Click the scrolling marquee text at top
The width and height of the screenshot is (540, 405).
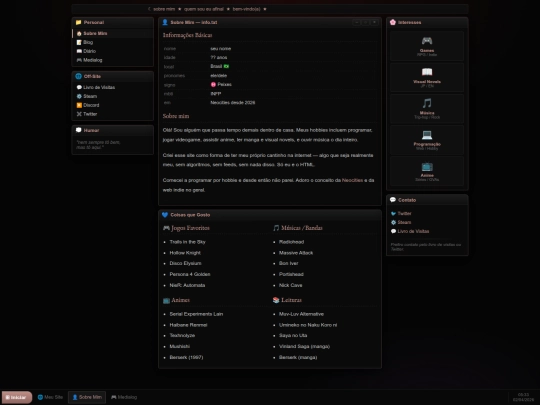point(208,9)
